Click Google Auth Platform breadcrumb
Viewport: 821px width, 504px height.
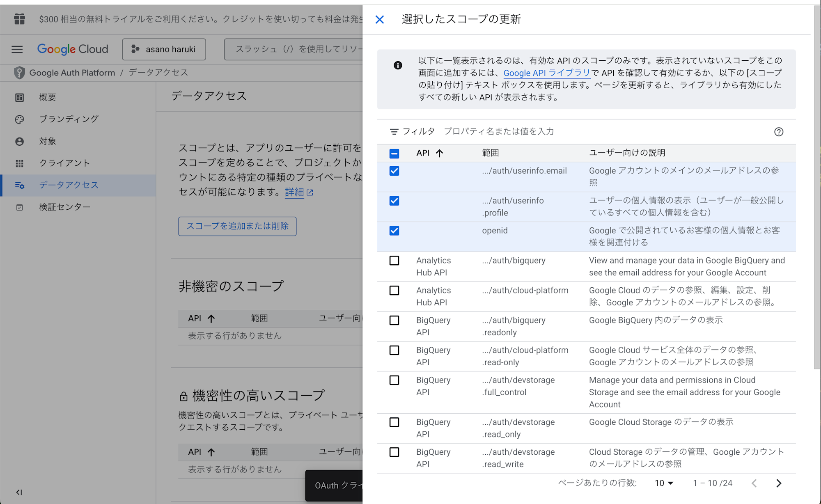72,73
